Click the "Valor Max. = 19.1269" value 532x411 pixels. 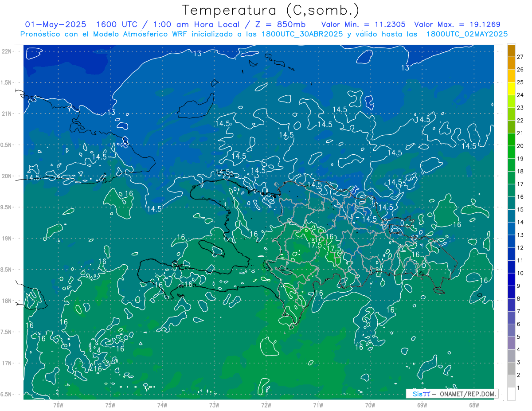click(458, 24)
